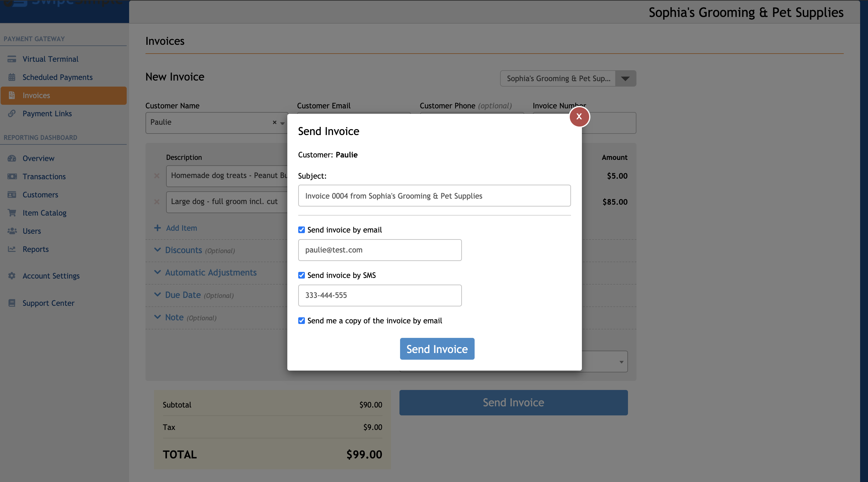The image size is (868, 482).
Task: Click the $90.00 subtotal value
Action: (371, 405)
